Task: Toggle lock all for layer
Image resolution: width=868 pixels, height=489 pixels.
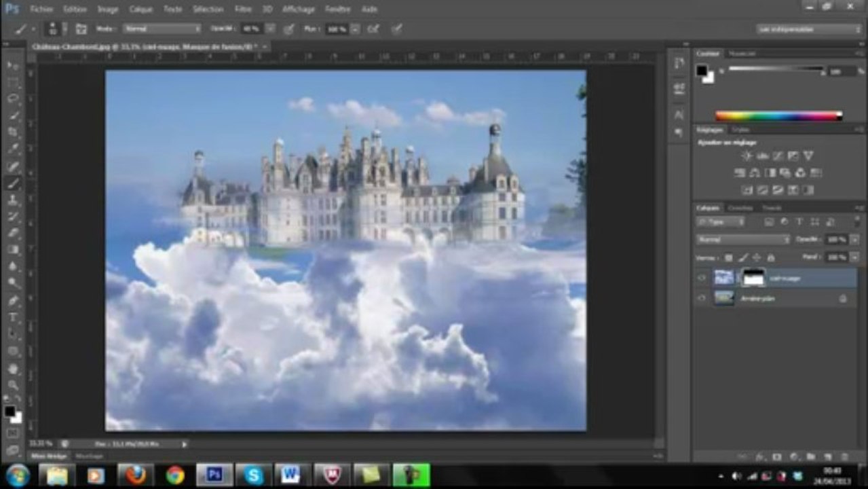Action: tap(770, 258)
